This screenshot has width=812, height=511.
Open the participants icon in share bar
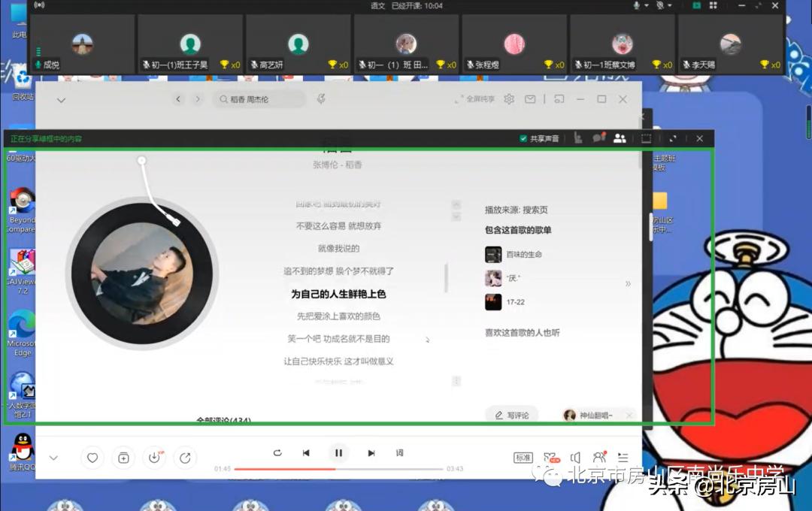(620, 138)
